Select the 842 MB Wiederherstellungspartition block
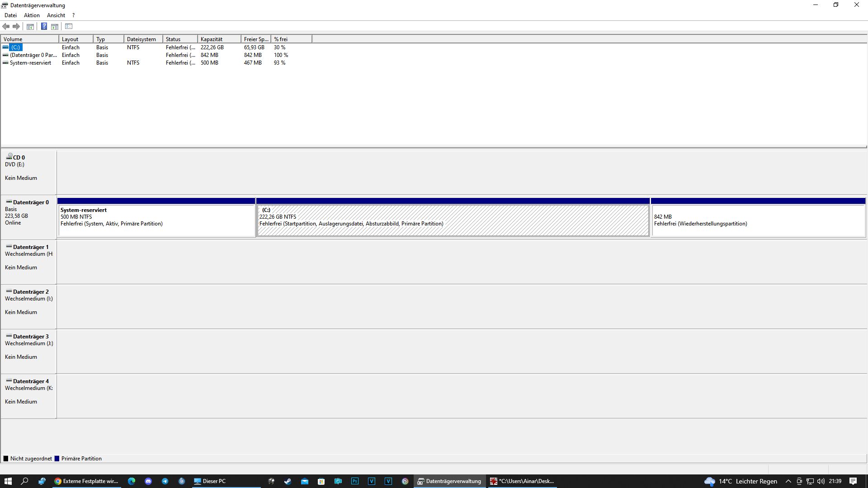Viewport: 868px width, 488px height. coord(758,221)
